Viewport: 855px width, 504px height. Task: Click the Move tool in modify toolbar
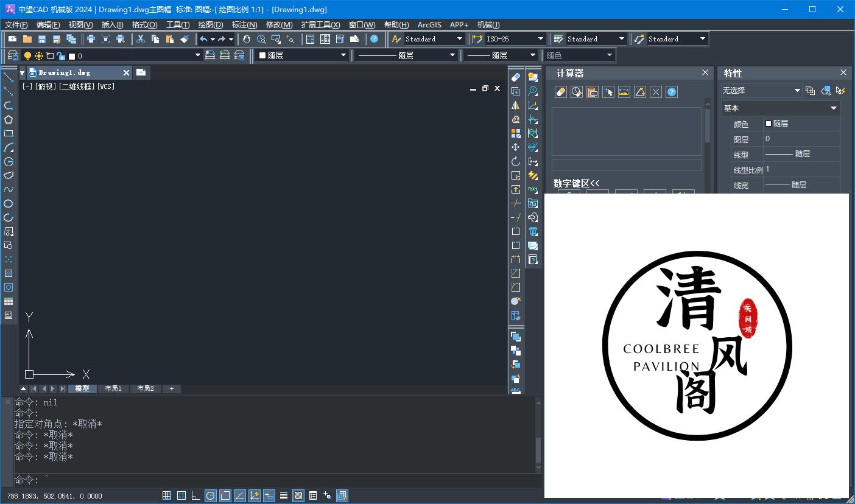pyautogui.click(x=516, y=147)
